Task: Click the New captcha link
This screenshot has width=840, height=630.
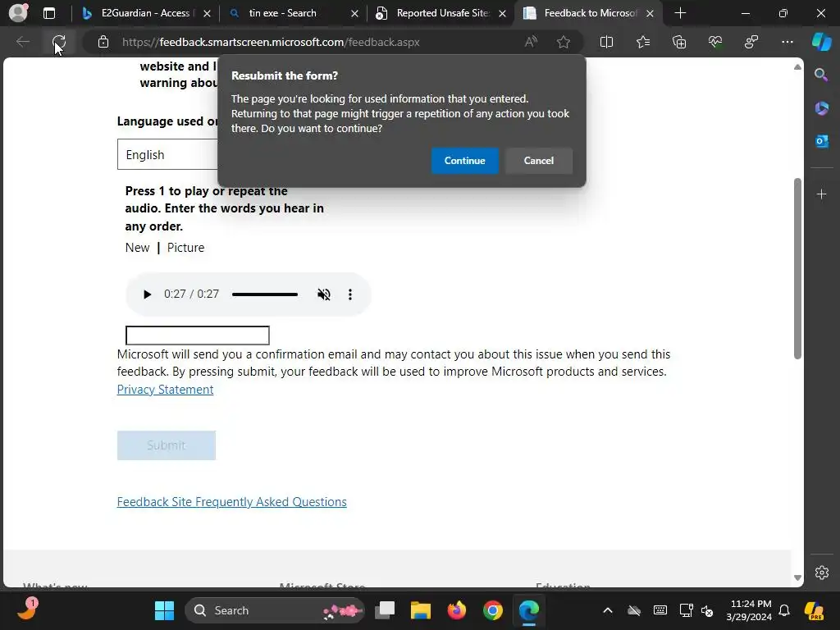Action: pyautogui.click(x=137, y=248)
